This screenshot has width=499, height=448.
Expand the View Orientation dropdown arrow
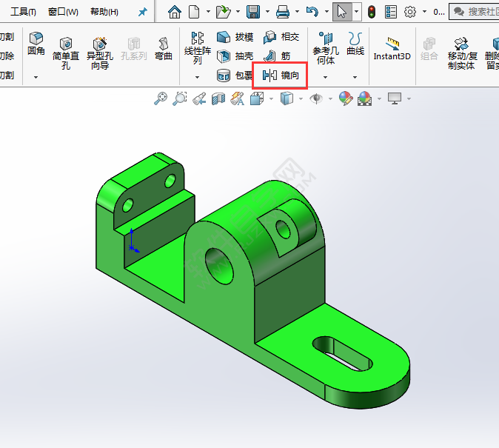click(271, 98)
